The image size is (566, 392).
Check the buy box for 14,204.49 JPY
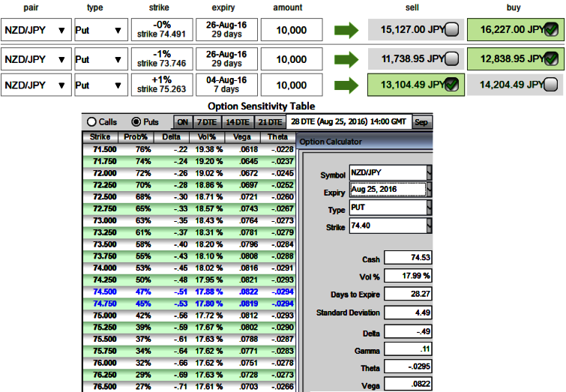551,85
